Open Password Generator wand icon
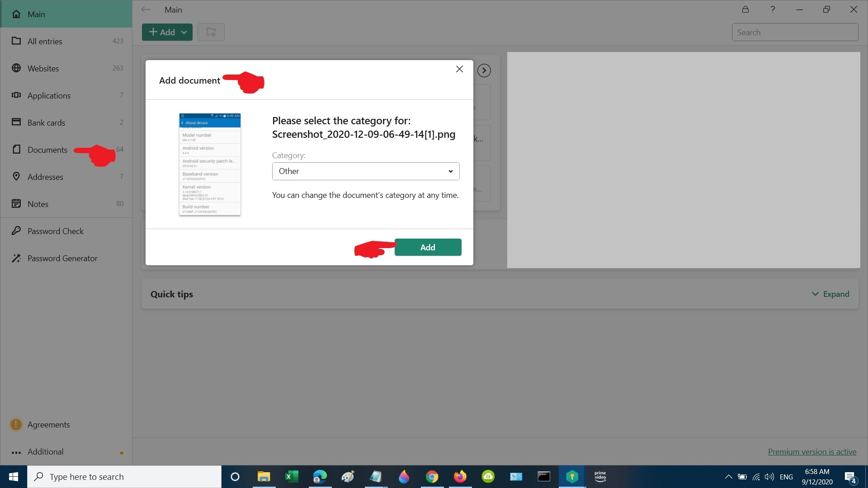Screen dimensions: 868x488 (16, 258)
